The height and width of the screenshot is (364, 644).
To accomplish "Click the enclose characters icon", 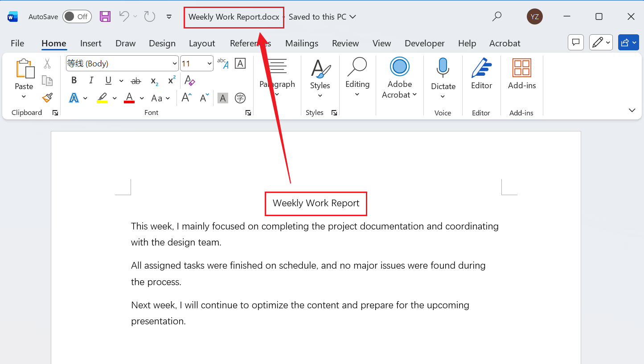I will click(240, 98).
